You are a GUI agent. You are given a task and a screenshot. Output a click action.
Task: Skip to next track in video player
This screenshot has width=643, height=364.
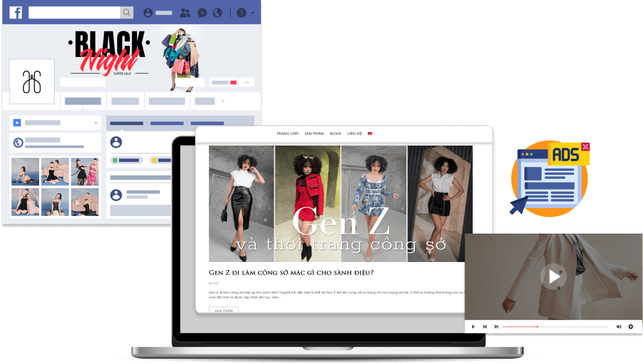(x=496, y=327)
